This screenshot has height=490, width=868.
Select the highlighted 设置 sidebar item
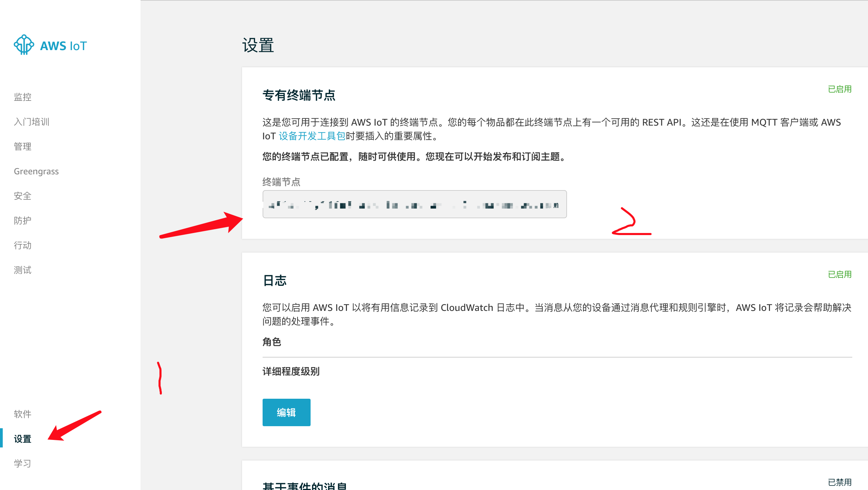(x=22, y=439)
